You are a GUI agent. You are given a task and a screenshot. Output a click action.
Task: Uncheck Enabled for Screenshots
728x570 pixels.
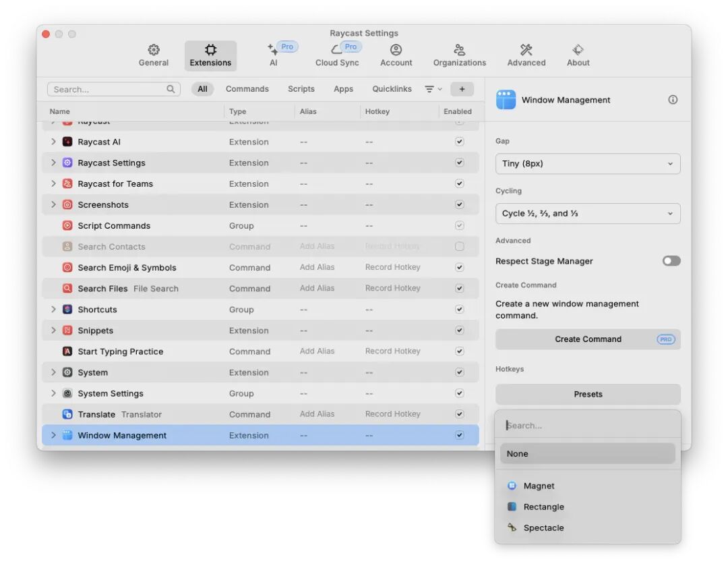(459, 204)
